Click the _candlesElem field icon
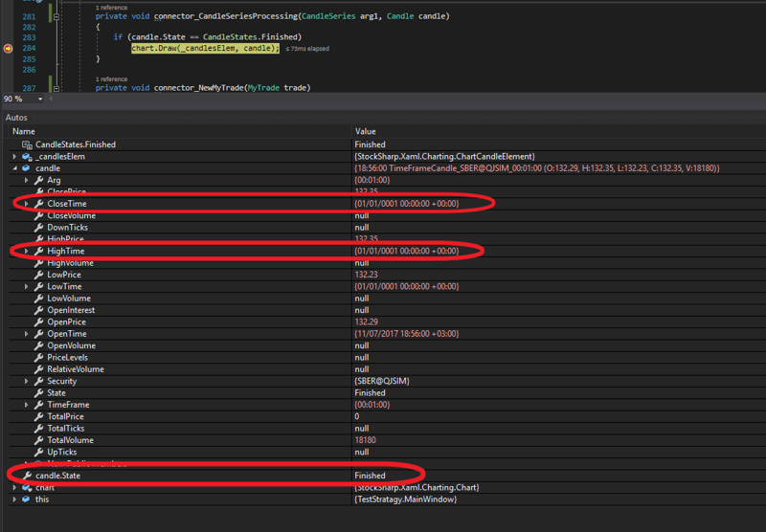 [x=27, y=157]
